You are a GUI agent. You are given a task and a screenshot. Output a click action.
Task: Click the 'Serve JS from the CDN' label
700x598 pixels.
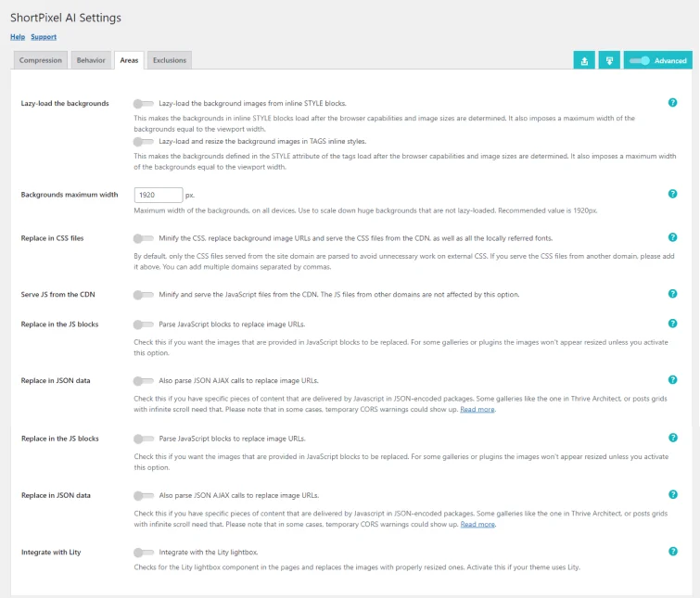click(x=58, y=295)
